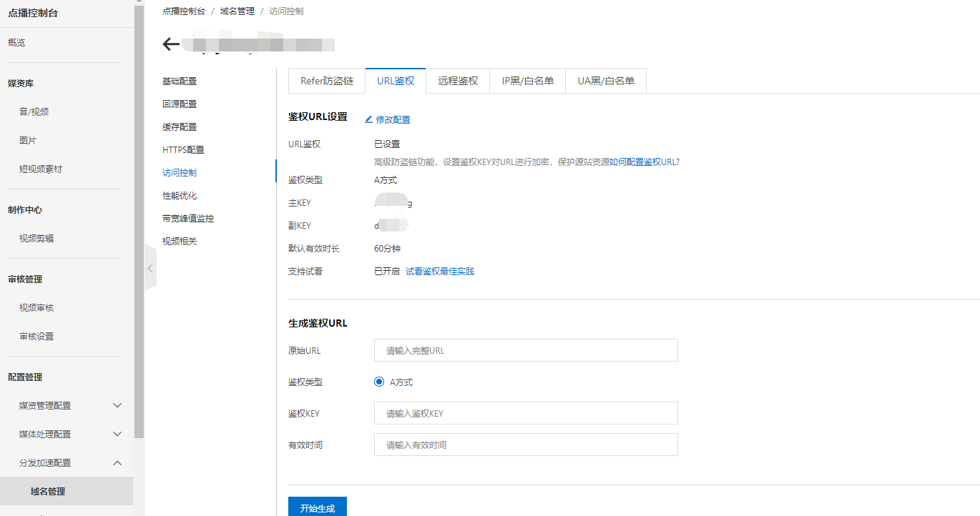
Task: Expand 媒资管理配置 in the sidebar
Action: pos(118,405)
